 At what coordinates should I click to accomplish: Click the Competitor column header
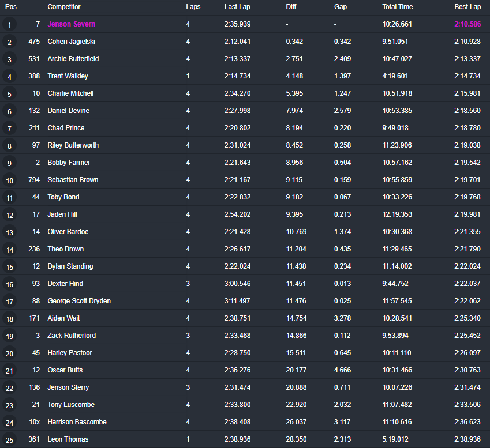(x=63, y=7)
